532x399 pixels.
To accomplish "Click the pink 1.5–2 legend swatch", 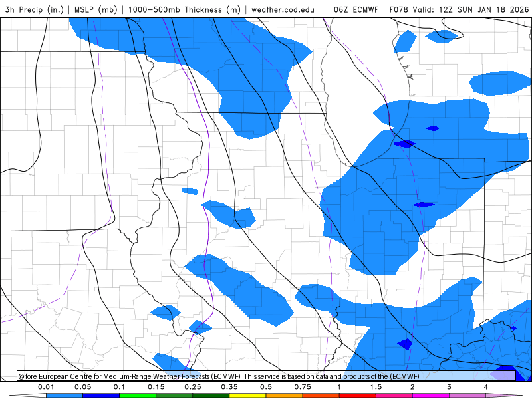I will (394, 396).
